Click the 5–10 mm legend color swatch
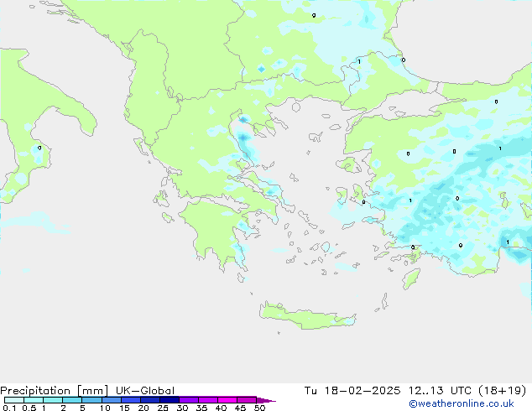This screenshot has width=532, height=411. pyautogui.click(x=91, y=400)
